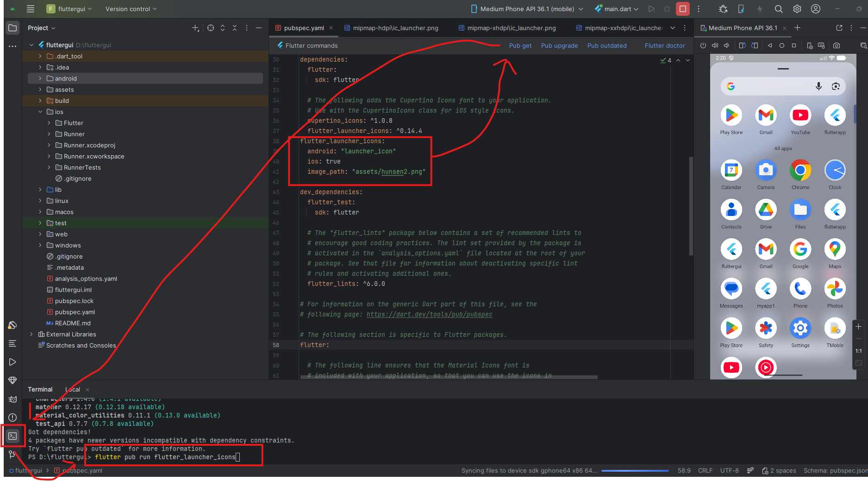Toggle the Project tool window folder icon
Image resolution: width=868 pixels, height=481 pixels.
[12, 28]
